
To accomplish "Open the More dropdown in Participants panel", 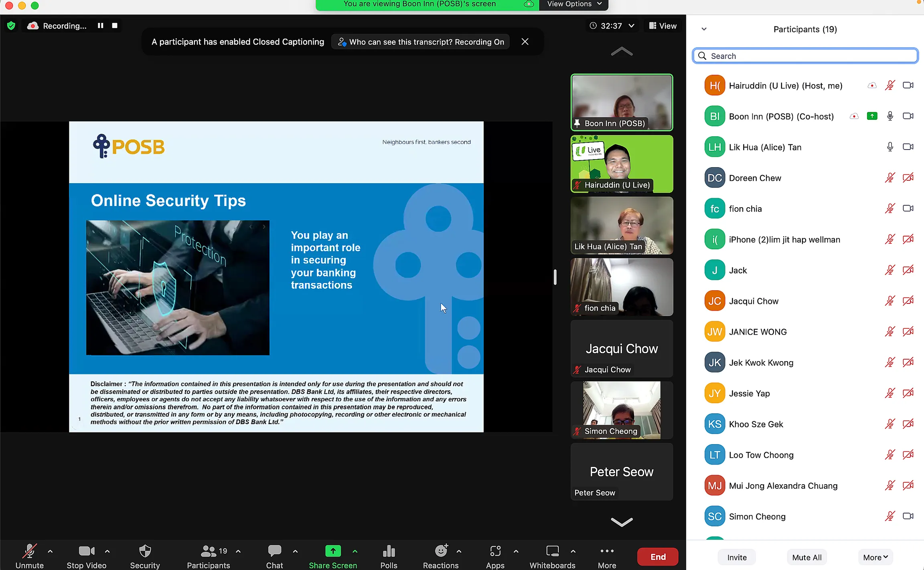I will 875,557.
